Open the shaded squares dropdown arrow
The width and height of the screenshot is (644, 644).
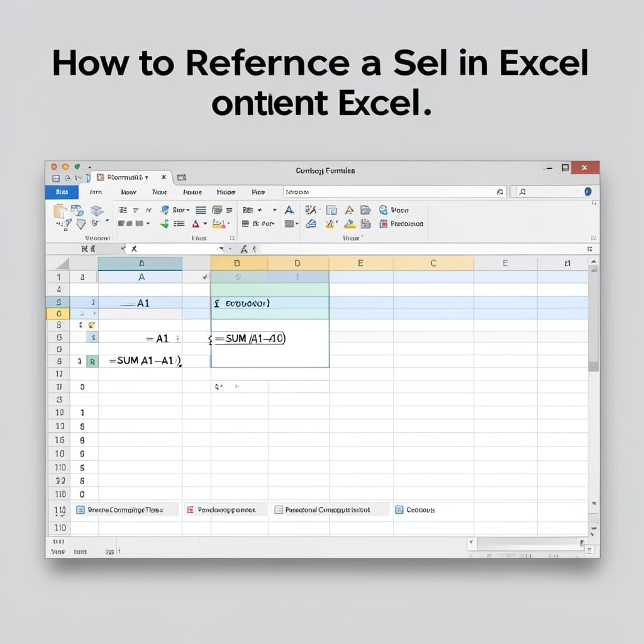pyautogui.click(x=148, y=223)
